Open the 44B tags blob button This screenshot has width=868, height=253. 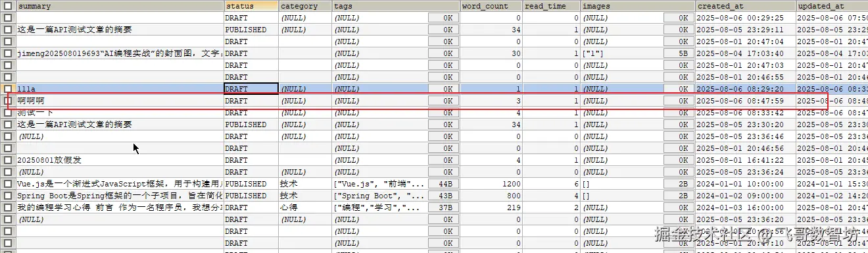pos(443,184)
